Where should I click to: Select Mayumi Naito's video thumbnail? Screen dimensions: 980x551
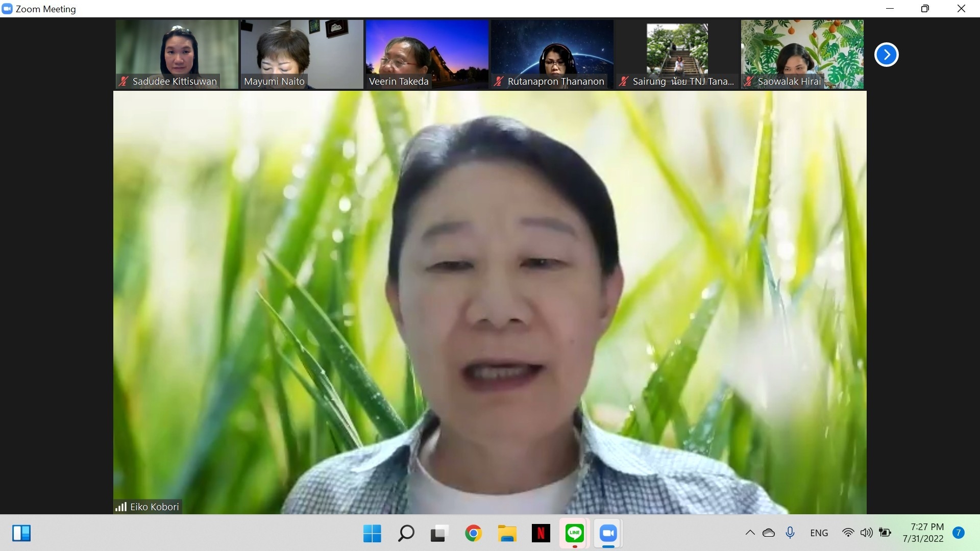coord(302,54)
